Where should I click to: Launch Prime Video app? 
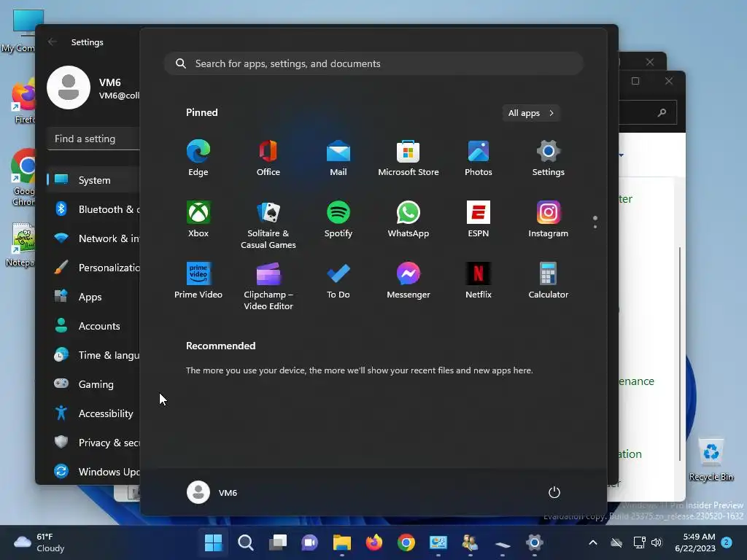coord(198,281)
